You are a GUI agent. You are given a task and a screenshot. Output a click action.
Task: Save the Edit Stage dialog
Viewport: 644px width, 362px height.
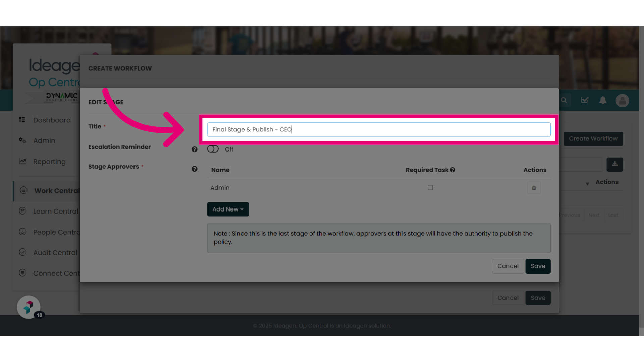[538, 266]
